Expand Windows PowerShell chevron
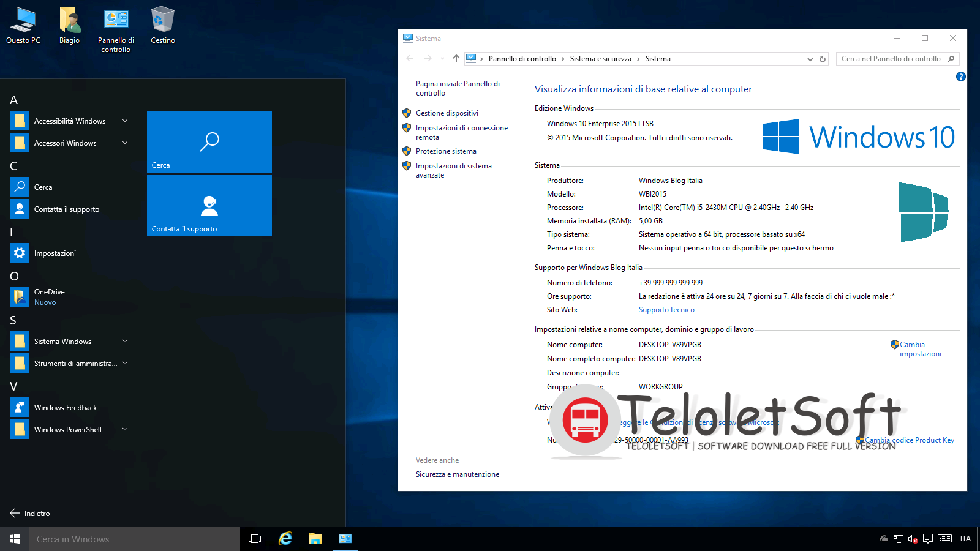Viewport: 980px width, 551px height. coord(125,429)
